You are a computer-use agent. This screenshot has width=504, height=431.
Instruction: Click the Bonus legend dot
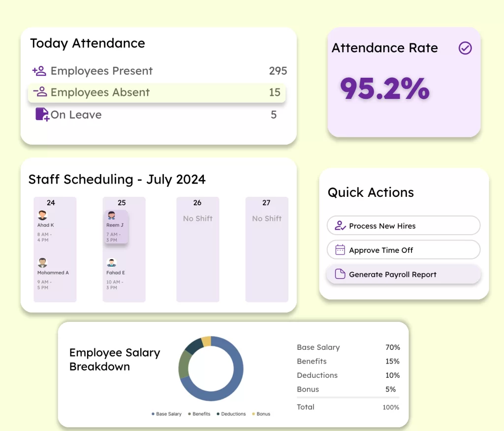253,414
